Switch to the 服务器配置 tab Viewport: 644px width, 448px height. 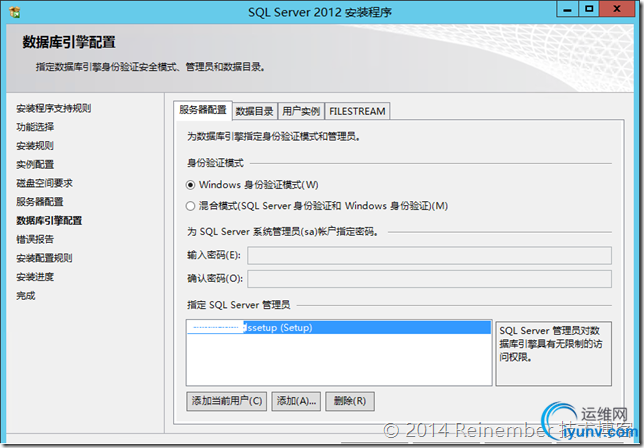(203, 110)
